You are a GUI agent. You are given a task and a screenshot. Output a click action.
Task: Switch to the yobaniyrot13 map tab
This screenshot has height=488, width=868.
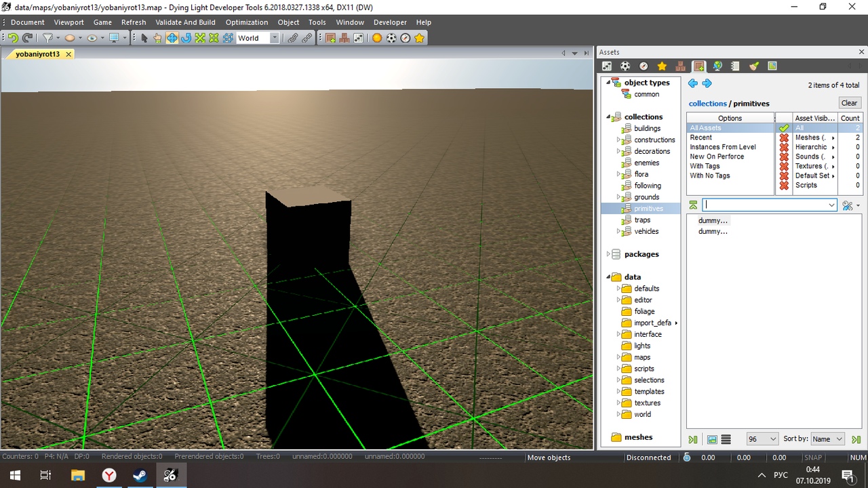[x=38, y=54]
